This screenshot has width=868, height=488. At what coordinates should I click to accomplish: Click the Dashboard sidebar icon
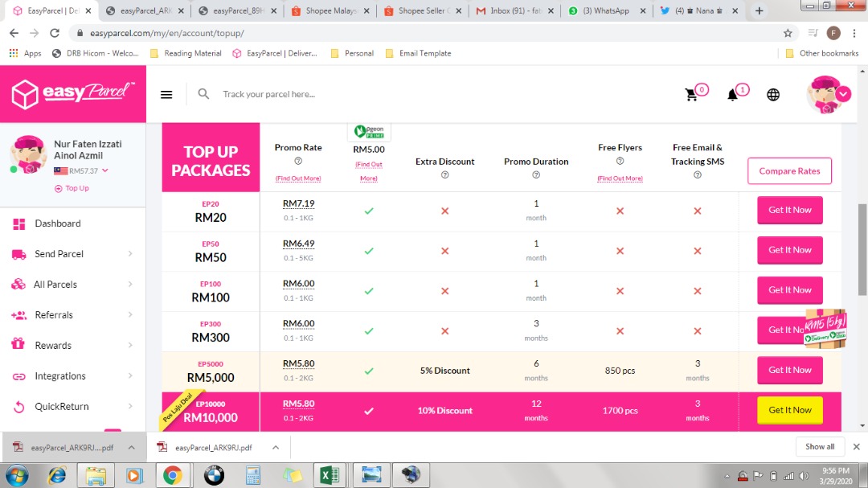(x=18, y=223)
